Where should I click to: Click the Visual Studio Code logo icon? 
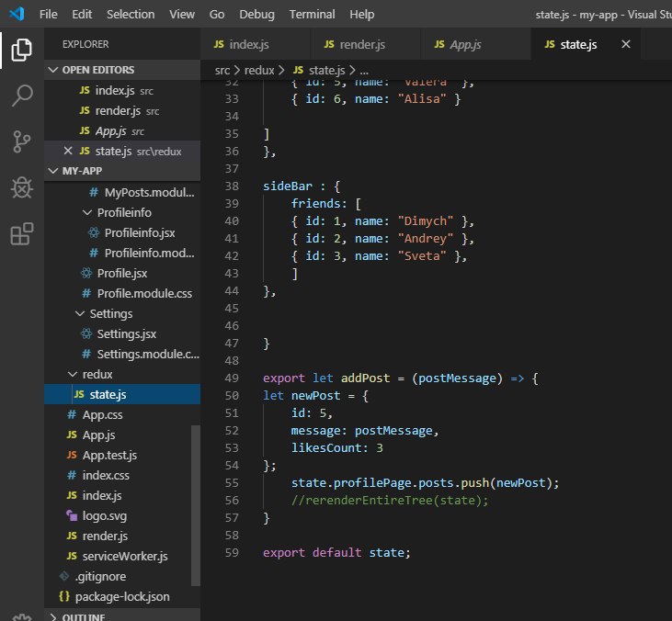click(17, 15)
